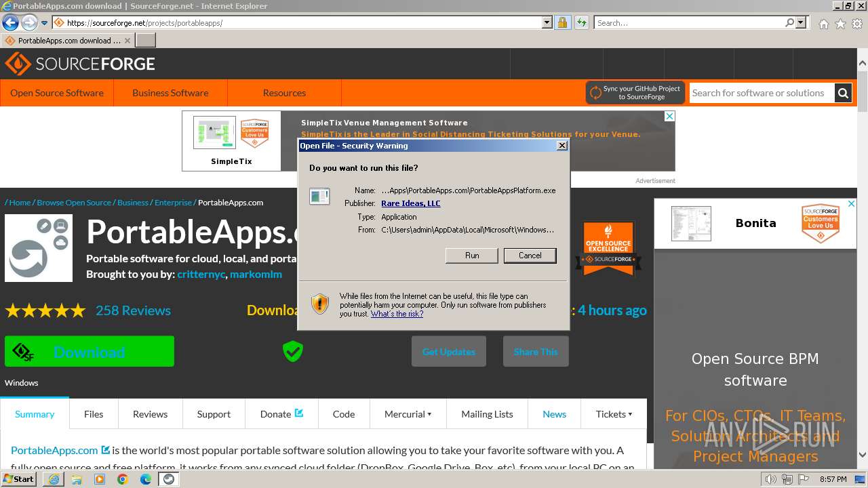The height and width of the screenshot is (488, 868).
Task: Go back using the browser back arrow
Action: [10, 23]
